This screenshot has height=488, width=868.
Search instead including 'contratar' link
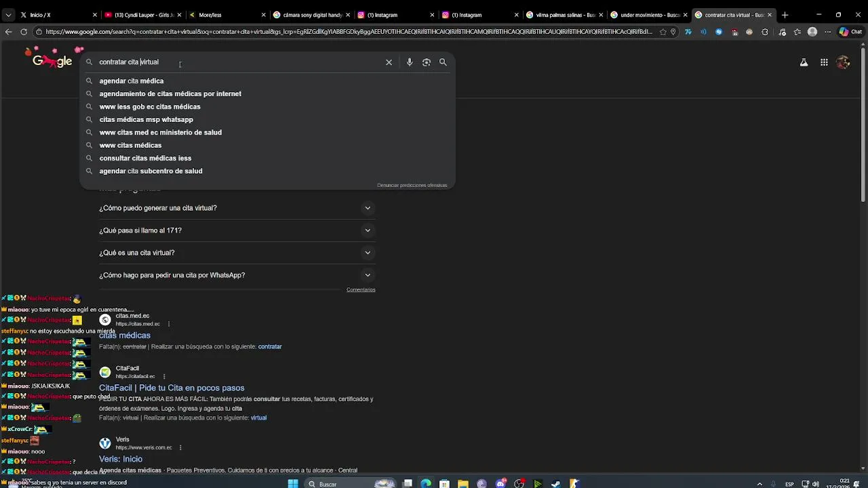[x=270, y=346]
